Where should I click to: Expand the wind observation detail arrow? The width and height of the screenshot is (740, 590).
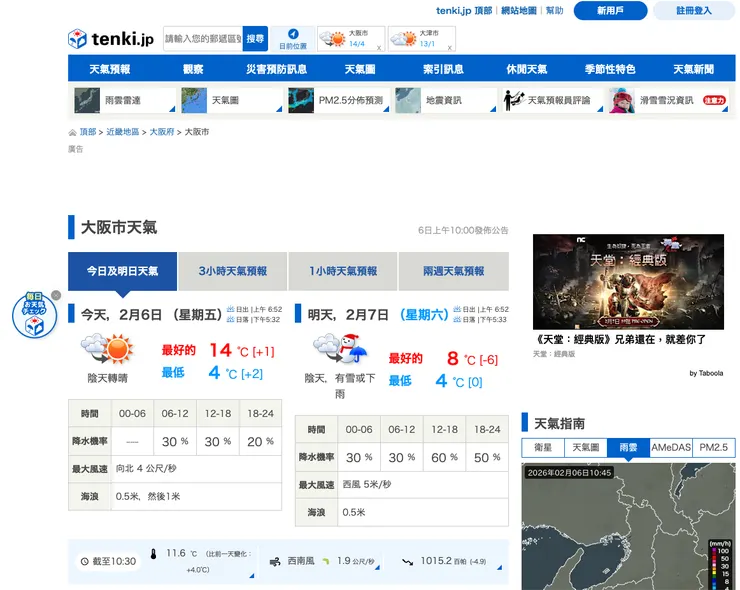pos(378,568)
